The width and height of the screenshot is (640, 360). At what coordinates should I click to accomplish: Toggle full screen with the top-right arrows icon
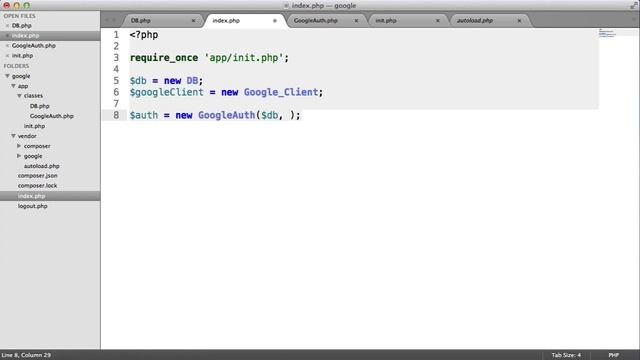[x=633, y=5]
